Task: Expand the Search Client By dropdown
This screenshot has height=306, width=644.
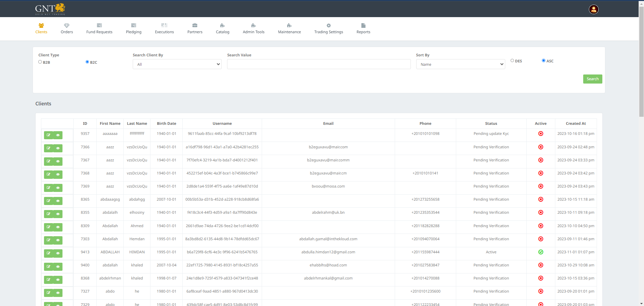Action: pos(177,64)
